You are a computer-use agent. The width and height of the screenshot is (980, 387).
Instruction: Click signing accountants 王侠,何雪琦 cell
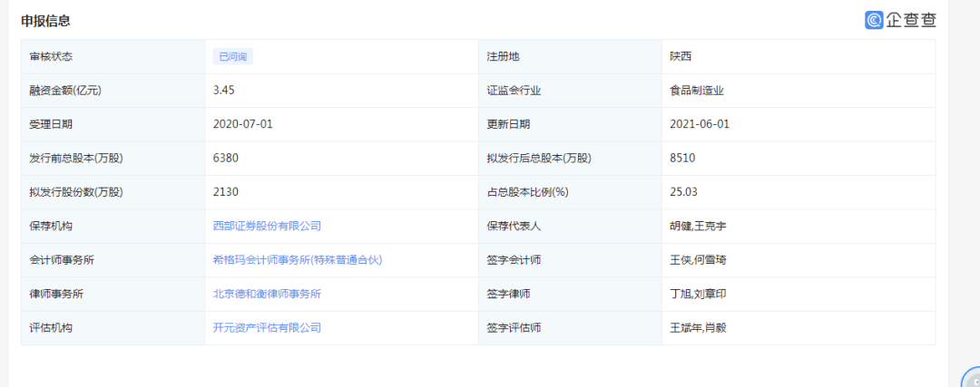(x=698, y=260)
